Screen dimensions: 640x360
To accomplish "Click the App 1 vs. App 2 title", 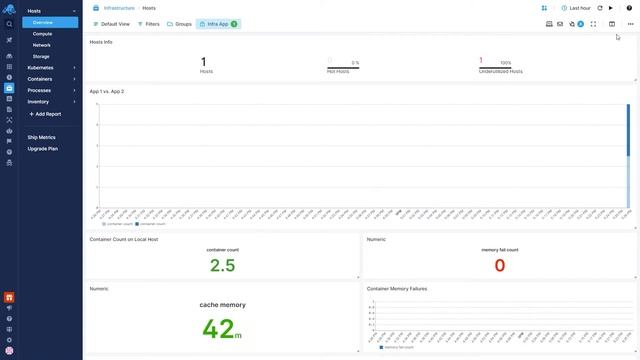I will pos(107,91).
